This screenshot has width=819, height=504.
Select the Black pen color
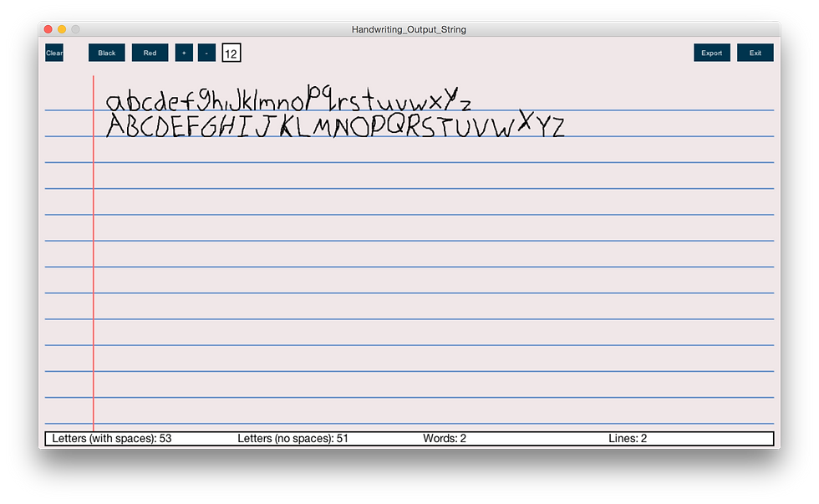[x=106, y=53]
